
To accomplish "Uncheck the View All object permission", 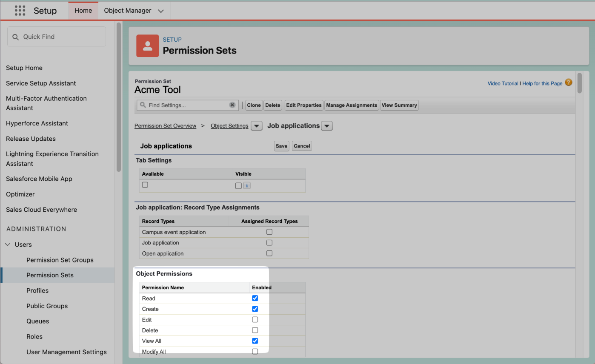I will [255, 341].
